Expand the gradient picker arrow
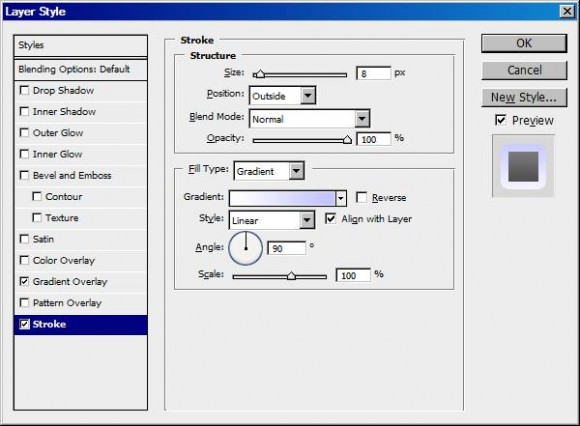This screenshot has width=580, height=426. pos(341,199)
